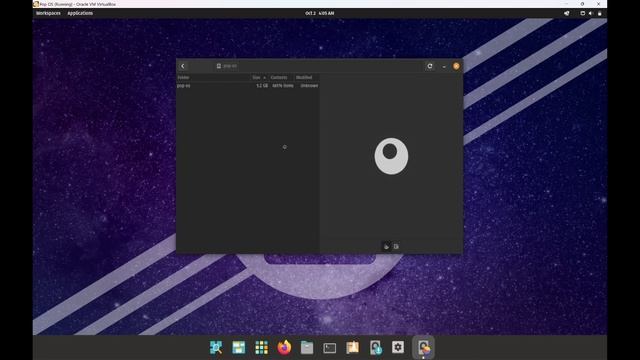Switch to the rings chart view
Screen dimensions: 640x360
coord(387,247)
